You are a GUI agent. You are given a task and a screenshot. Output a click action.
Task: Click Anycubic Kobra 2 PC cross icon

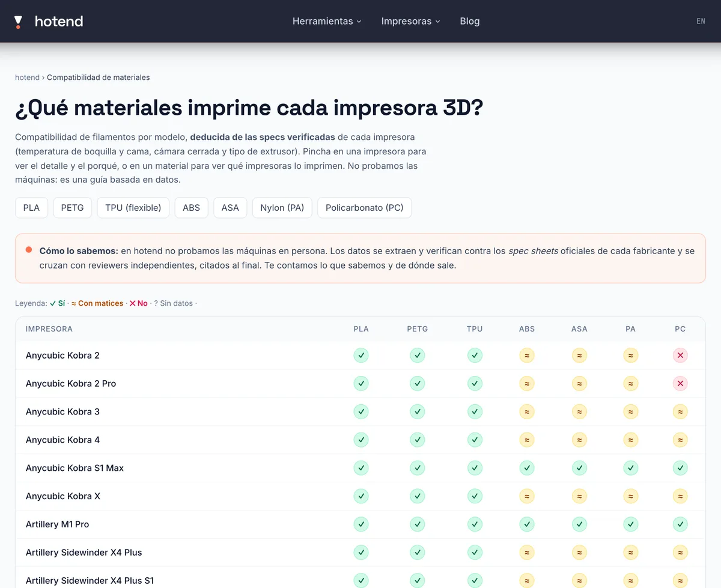pyautogui.click(x=680, y=356)
